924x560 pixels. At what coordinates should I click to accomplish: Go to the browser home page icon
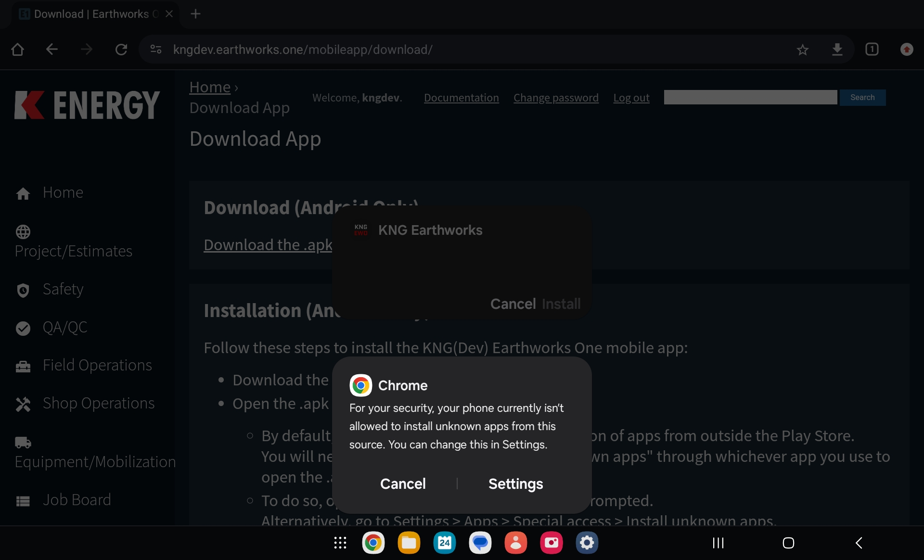tap(18, 50)
